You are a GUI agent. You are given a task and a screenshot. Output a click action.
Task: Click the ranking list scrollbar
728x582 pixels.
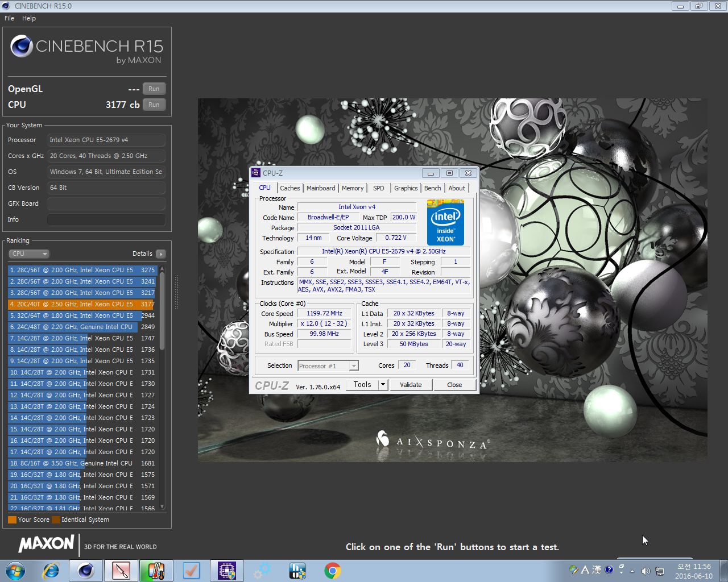pyautogui.click(x=162, y=311)
